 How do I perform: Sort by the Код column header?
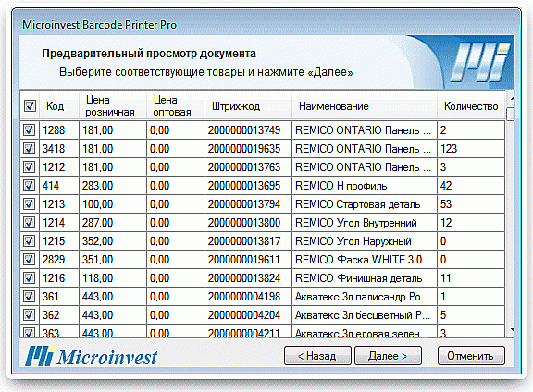(59, 106)
